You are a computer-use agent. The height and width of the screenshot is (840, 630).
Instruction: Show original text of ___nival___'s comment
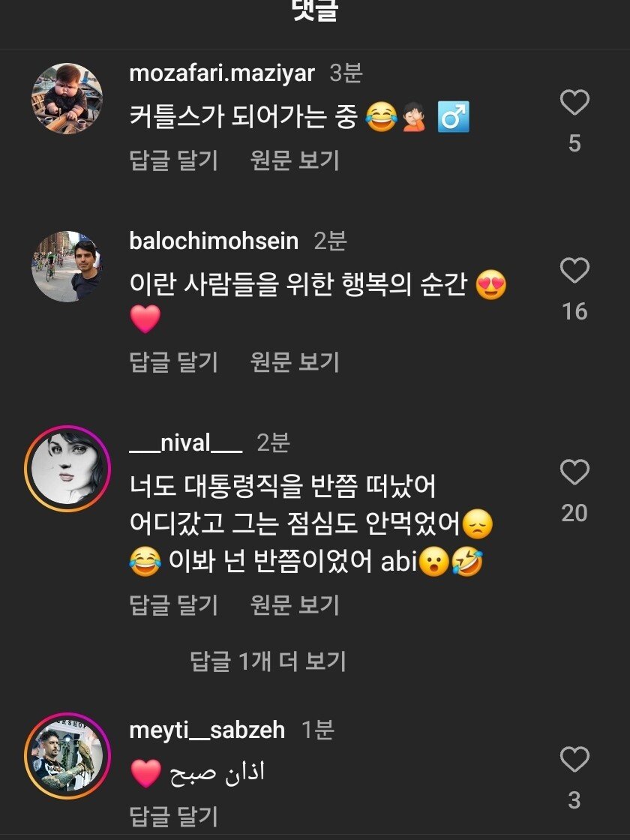point(295,604)
